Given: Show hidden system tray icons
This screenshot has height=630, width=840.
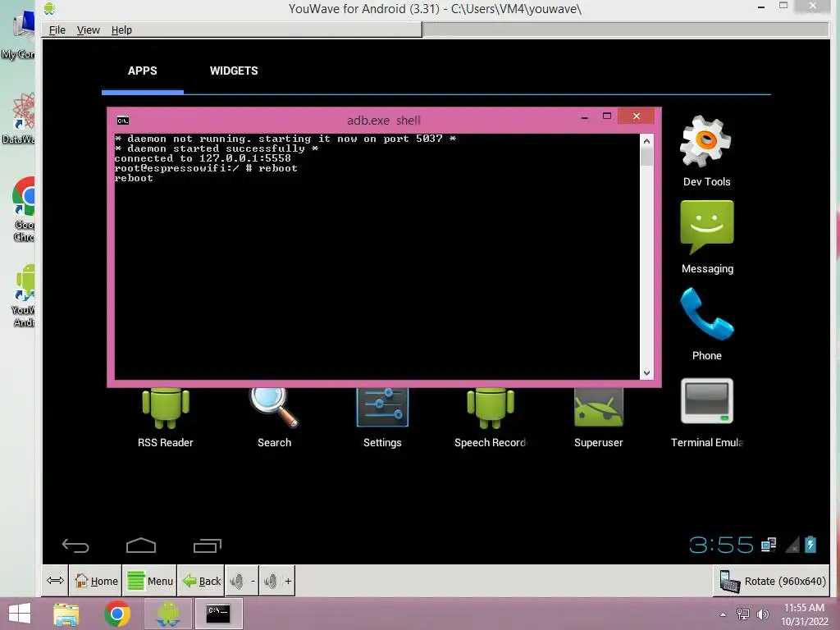Looking at the screenshot, I should pyautogui.click(x=724, y=614).
